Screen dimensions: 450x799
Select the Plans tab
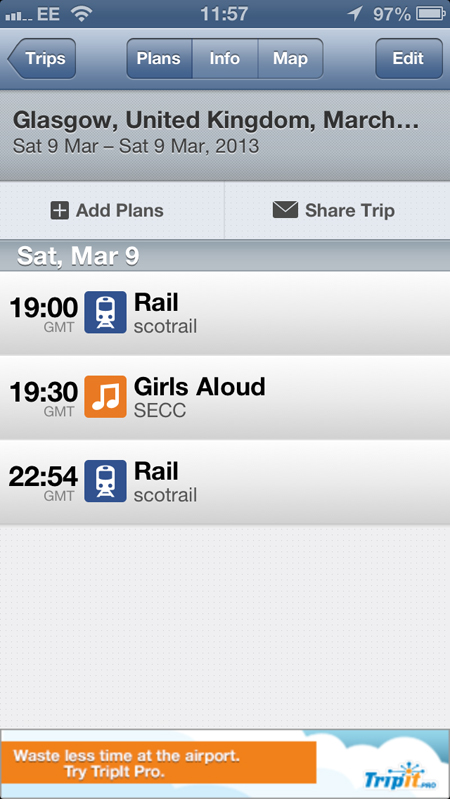[159, 59]
